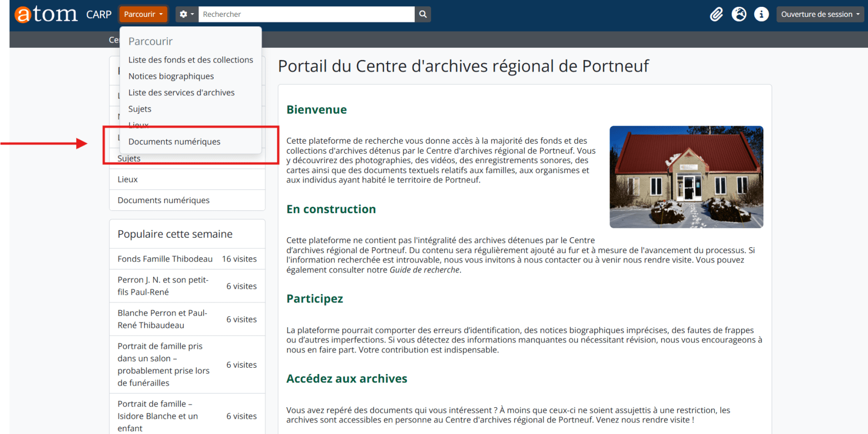
Task: Open Blanche Perron et Paul-René Thibaudeau entry
Action: pos(162,319)
